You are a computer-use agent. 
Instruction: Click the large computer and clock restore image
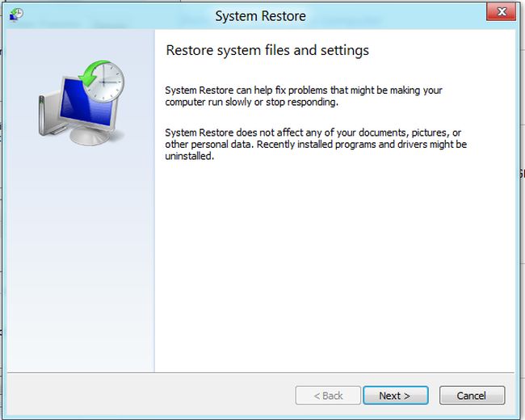82,103
